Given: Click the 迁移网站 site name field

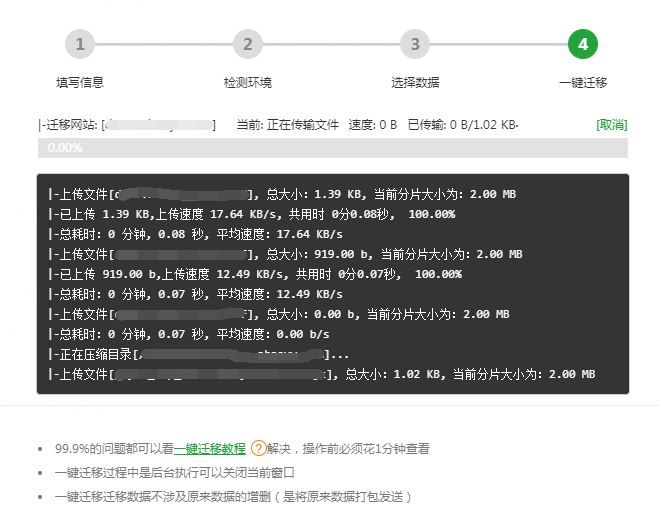Looking at the screenshot, I should [x=158, y=125].
